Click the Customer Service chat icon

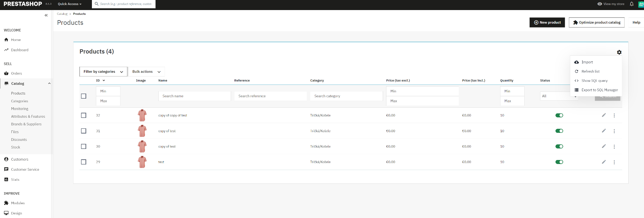(6, 169)
